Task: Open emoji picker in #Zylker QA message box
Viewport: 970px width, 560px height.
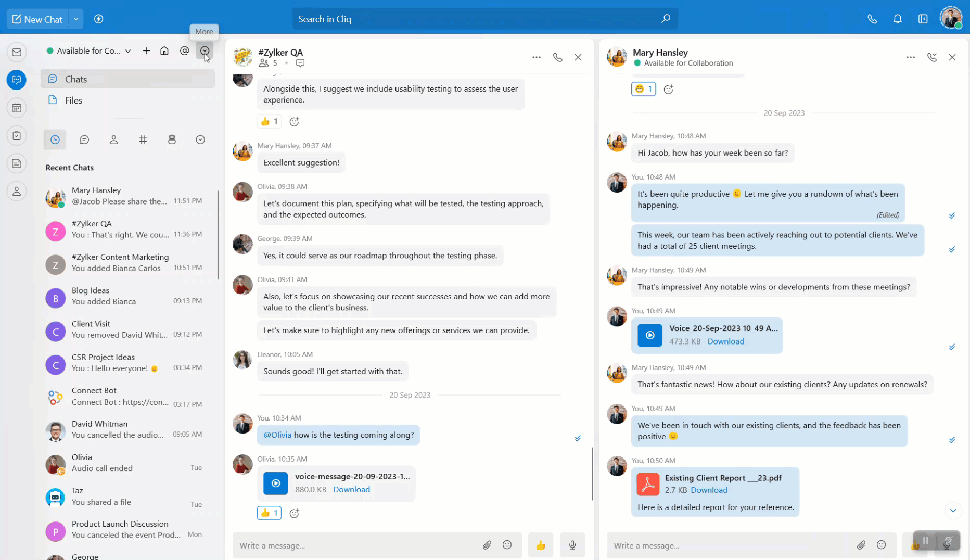Action: coord(507,545)
